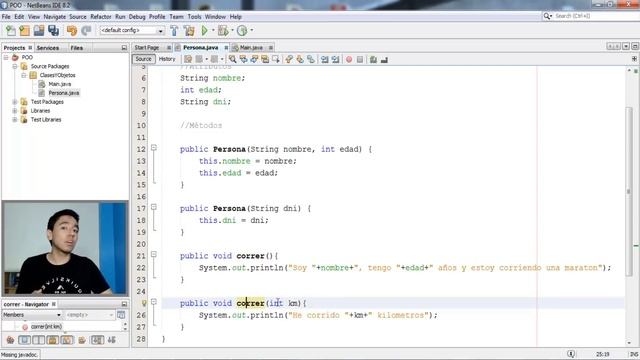The height and width of the screenshot is (360, 640).
Task: Click the Shift Line Right icon
Action: point(336,60)
